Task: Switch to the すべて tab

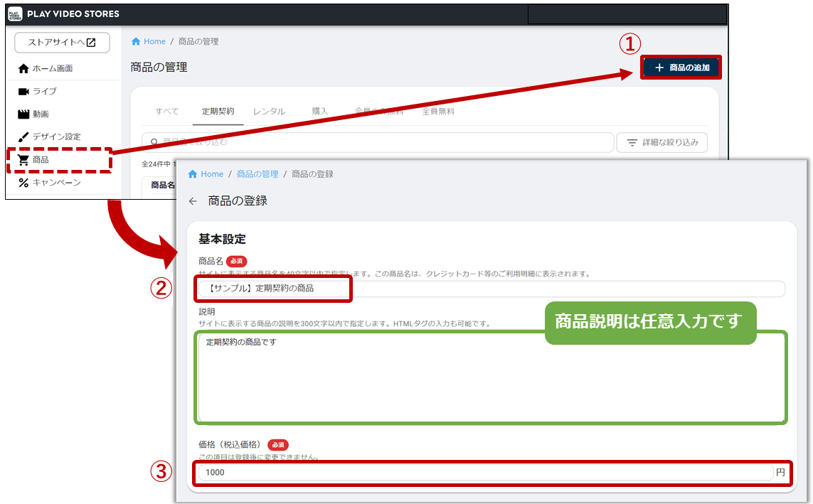Action: 167,112
